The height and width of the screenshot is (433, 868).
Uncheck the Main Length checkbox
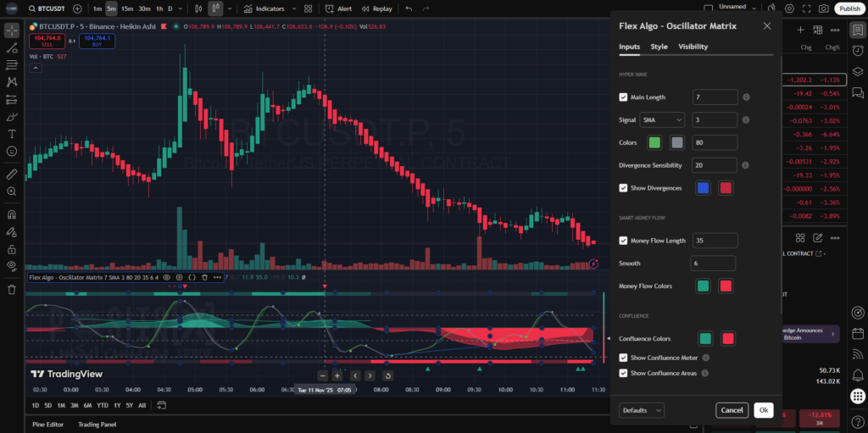tap(623, 97)
